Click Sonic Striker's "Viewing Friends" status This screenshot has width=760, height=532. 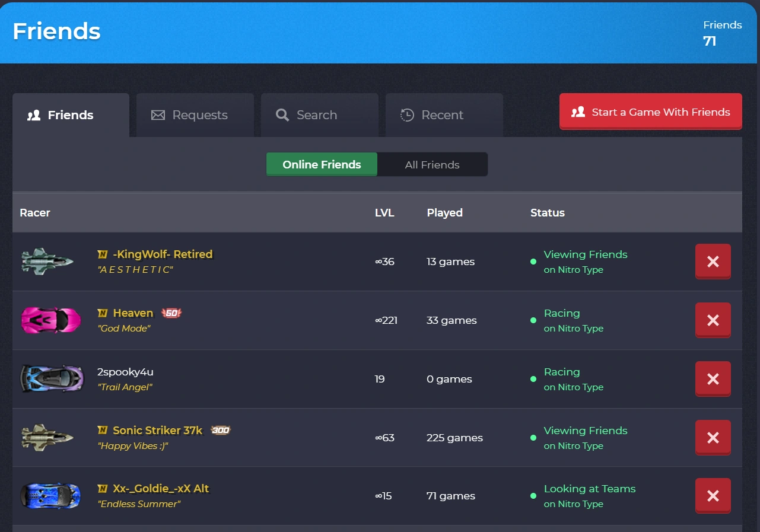pyautogui.click(x=586, y=431)
